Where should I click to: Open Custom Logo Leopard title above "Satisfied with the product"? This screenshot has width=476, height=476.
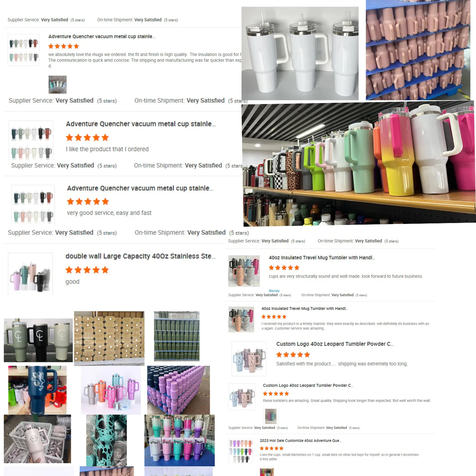(335, 344)
